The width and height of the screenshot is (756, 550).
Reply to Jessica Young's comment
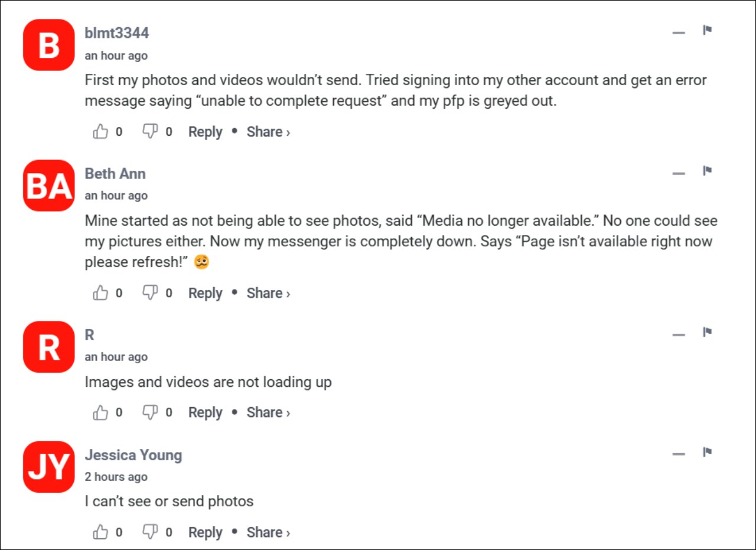(204, 532)
